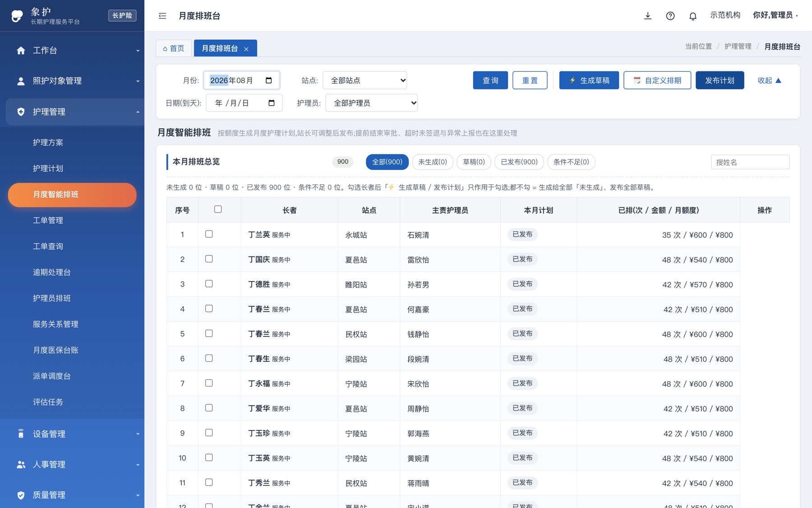Click the download icon in header
The image size is (812, 508).
tap(647, 16)
